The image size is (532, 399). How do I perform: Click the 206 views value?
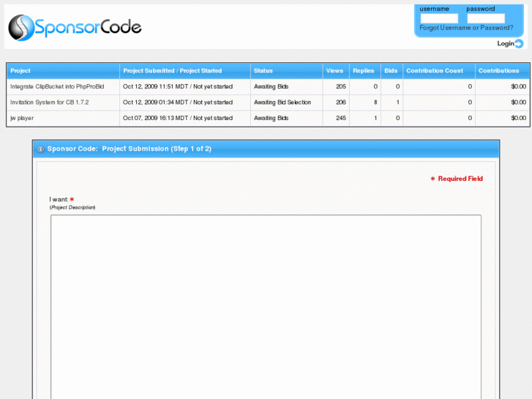(341, 102)
